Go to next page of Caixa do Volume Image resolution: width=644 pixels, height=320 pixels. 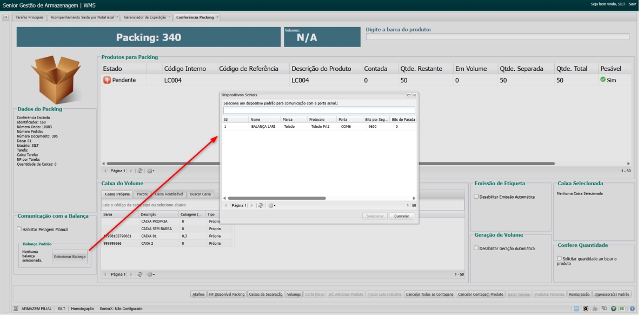[131, 275]
